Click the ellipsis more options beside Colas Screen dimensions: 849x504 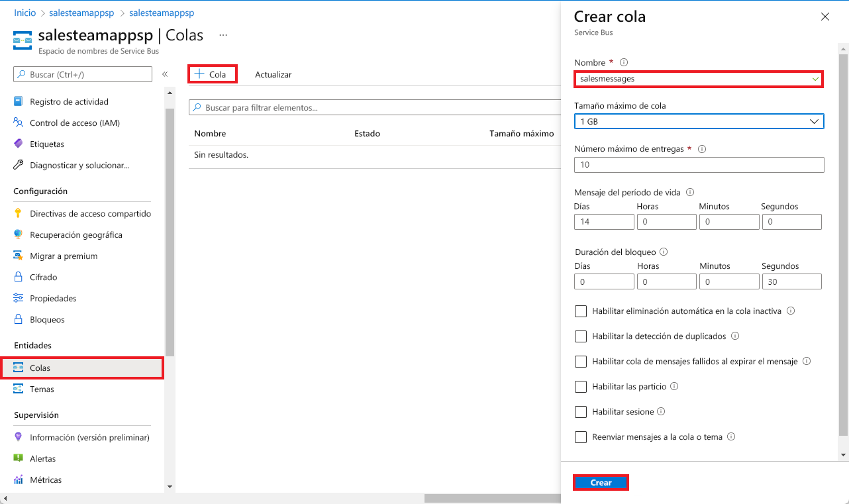click(223, 35)
